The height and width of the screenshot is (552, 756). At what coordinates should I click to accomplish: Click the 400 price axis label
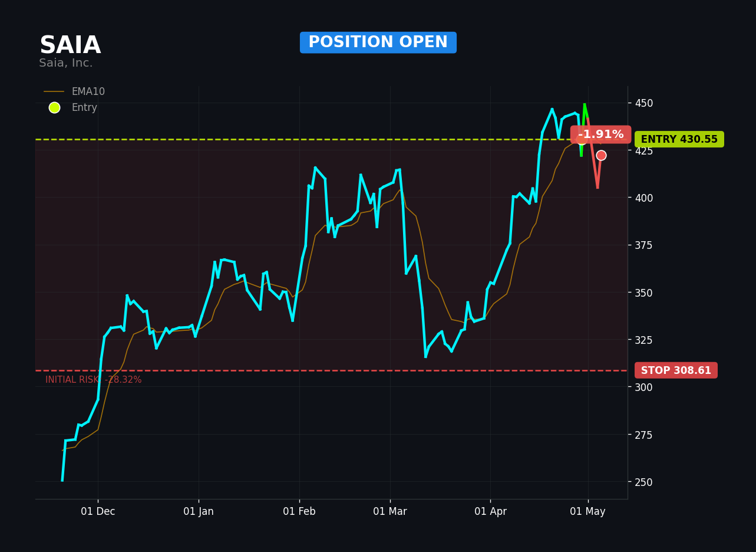coord(644,198)
